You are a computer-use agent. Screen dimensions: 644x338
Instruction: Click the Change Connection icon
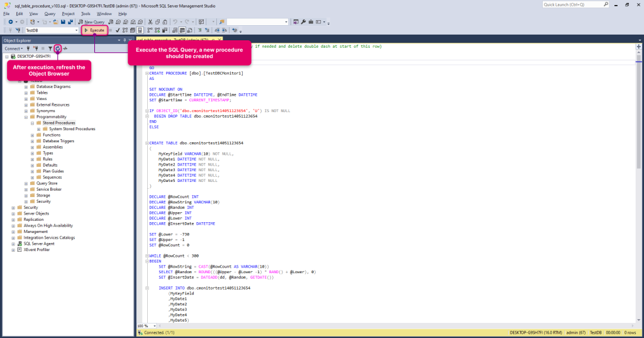18,30
